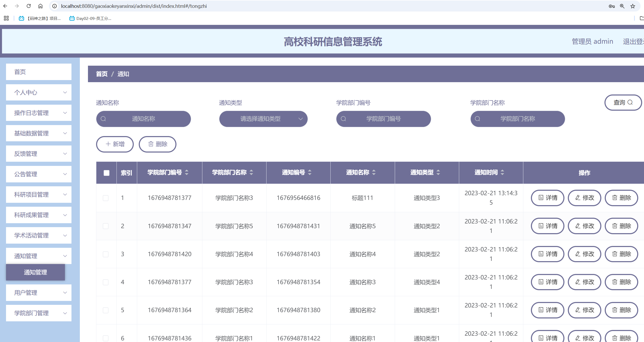Open the Day02-09-员工分 bookmark
The image size is (644, 342).
(x=90, y=18)
